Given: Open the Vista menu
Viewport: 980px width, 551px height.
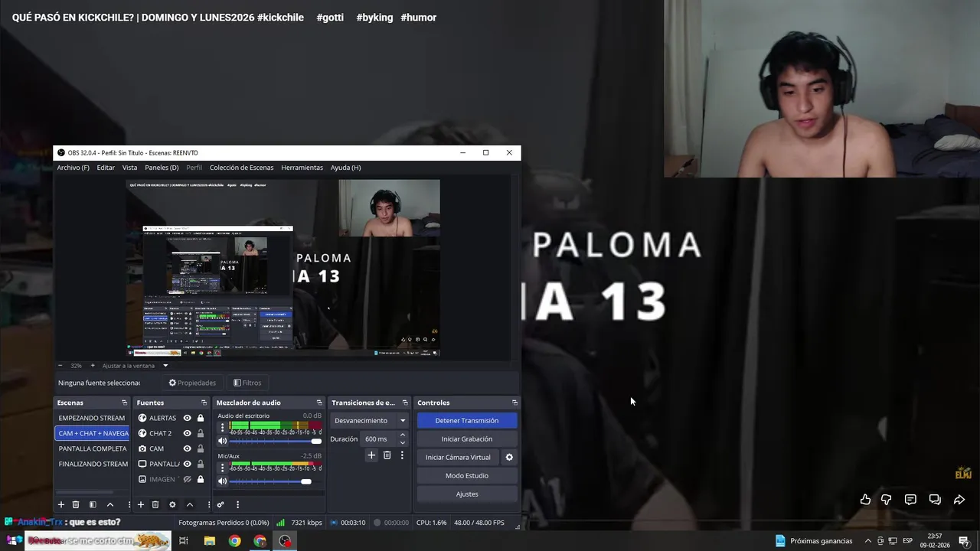Looking at the screenshot, I should [x=130, y=168].
